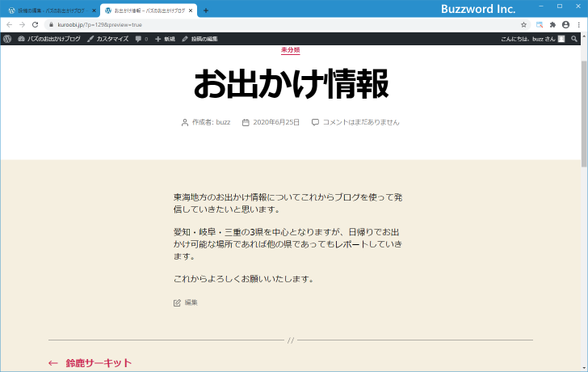Click the お出かけ情報 post title
The height and width of the screenshot is (372, 588).
point(291,83)
